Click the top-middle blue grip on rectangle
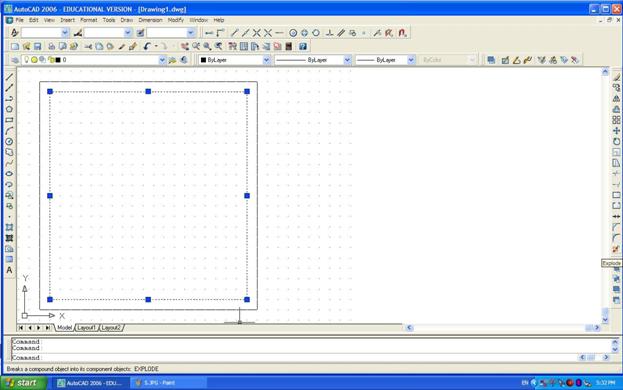The width and height of the screenshot is (623, 390). pos(148,91)
